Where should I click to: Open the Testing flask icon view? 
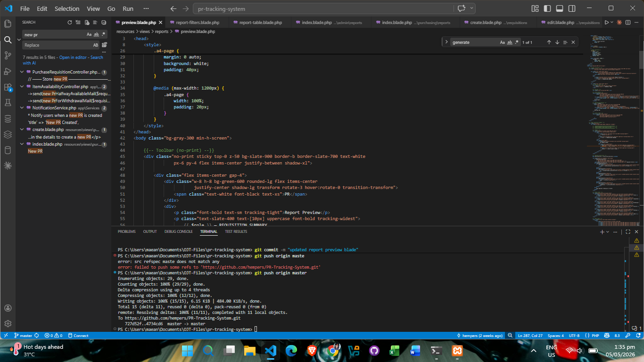point(8,103)
